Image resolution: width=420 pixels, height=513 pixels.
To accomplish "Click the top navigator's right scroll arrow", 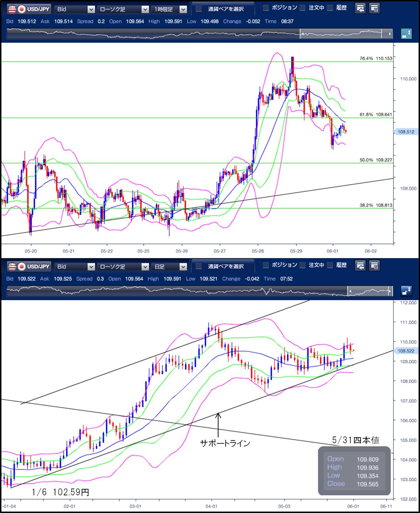I will 390,34.
